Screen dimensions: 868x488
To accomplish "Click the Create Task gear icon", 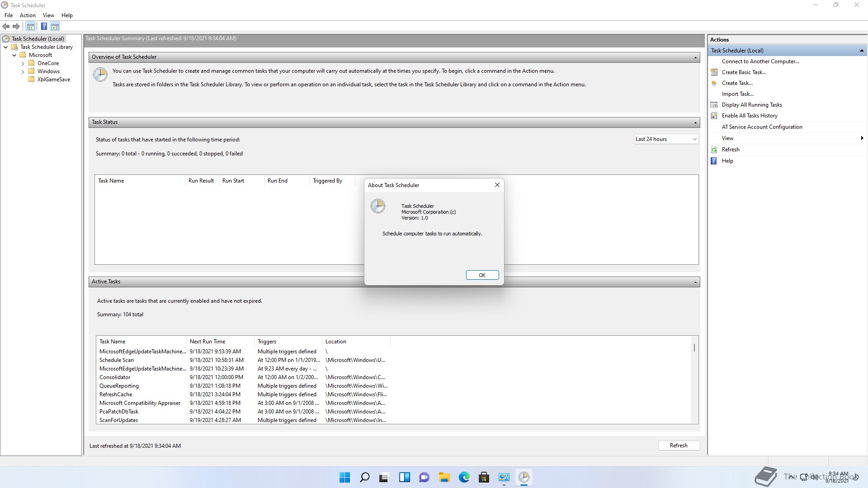I will (714, 83).
